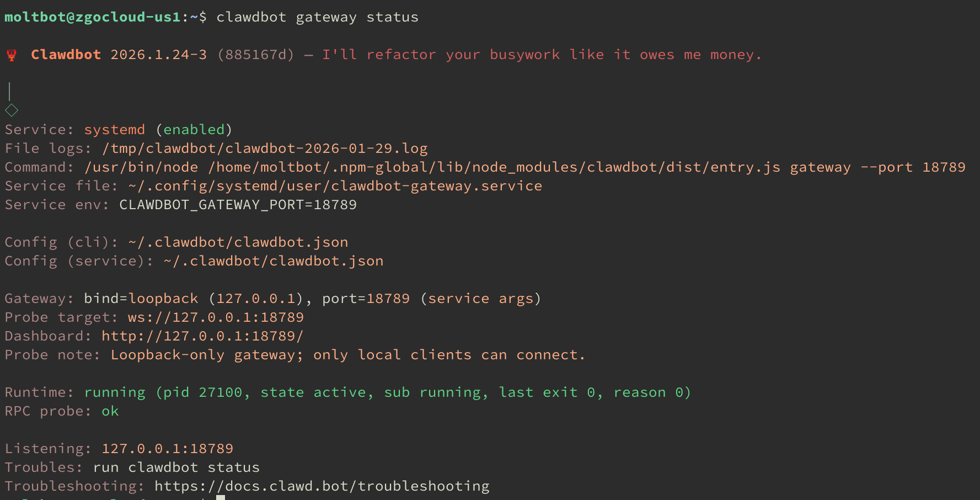This screenshot has width=980, height=500.
Task: Click the green diamond marker icon
Action: pos(12,110)
